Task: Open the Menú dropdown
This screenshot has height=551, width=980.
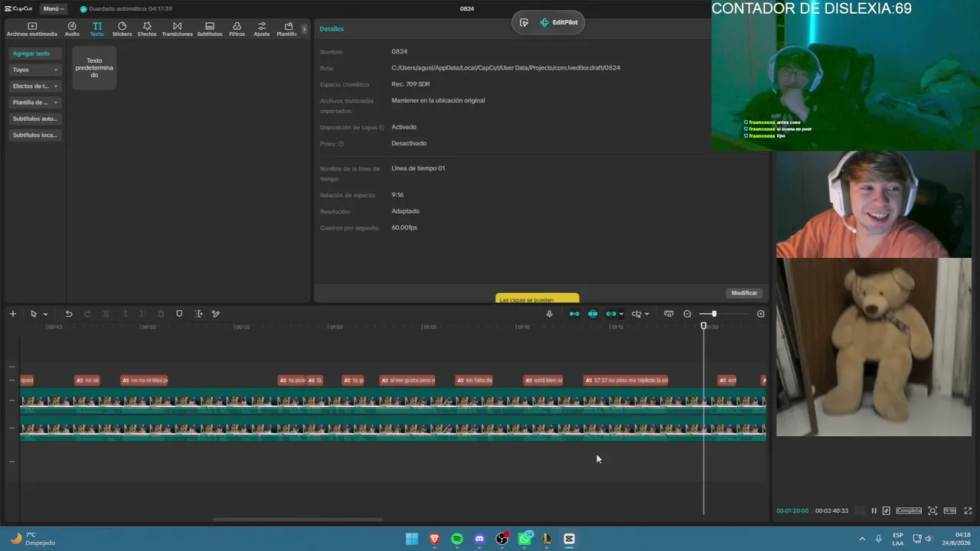Action: click(53, 8)
